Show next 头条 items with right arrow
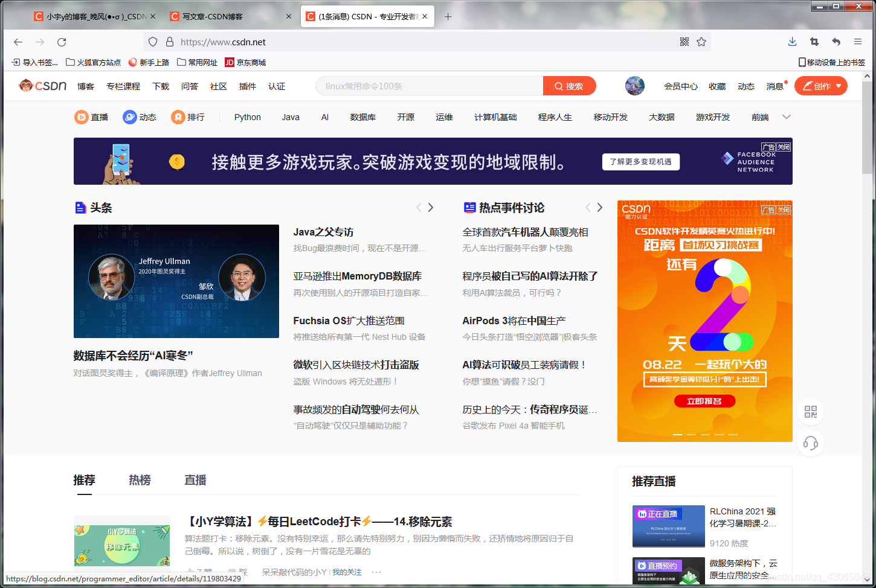 (x=431, y=208)
